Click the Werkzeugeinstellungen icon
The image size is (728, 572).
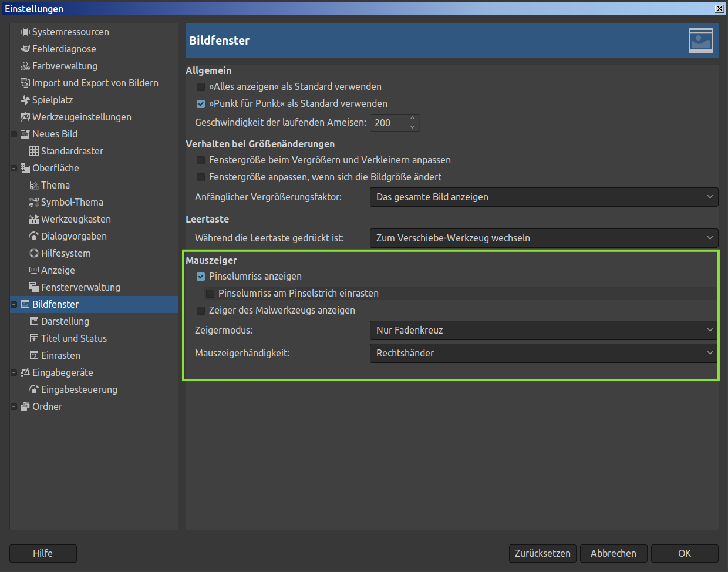click(x=25, y=117)
